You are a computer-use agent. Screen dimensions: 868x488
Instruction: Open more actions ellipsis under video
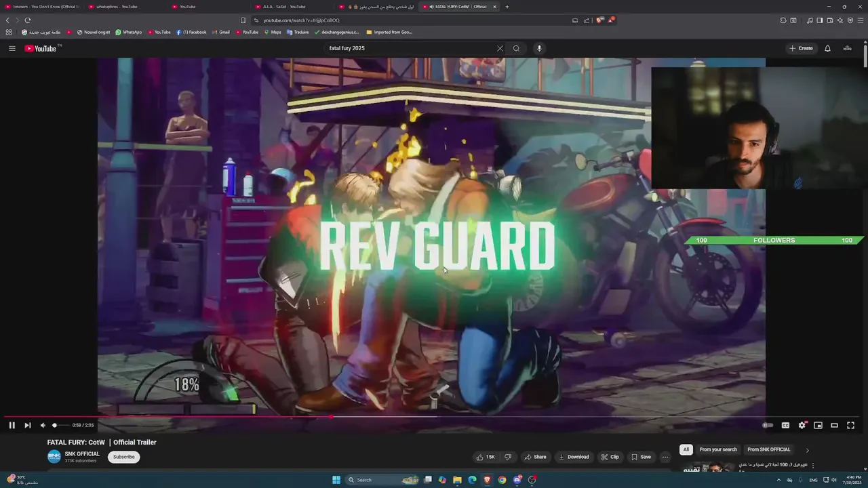[x=665, y=457]
